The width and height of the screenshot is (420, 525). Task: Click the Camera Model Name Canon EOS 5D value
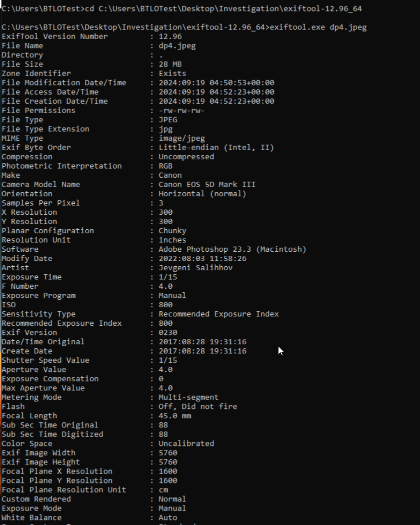[207, 185]
